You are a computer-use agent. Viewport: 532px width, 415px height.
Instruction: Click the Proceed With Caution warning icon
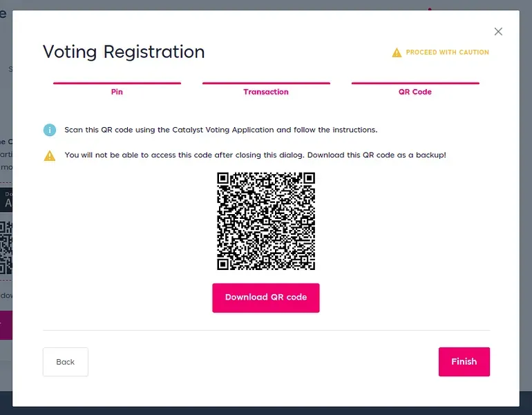(x=397, y=52)
